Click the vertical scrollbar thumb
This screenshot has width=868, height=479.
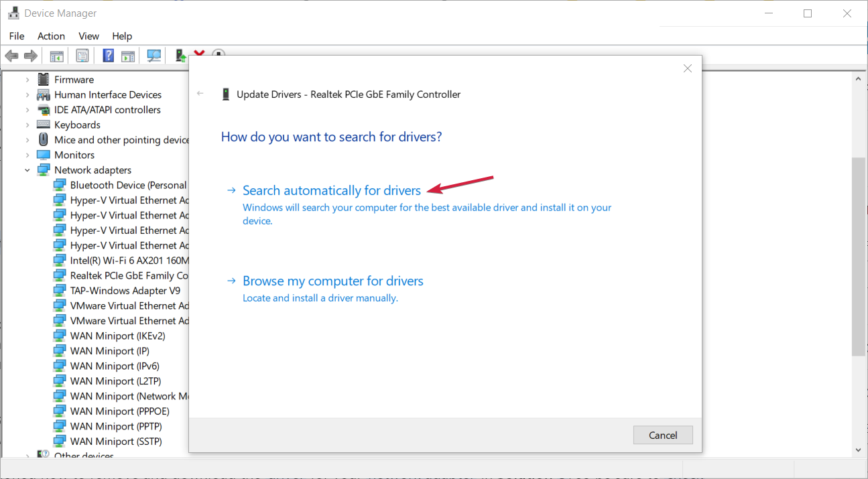coord(859,257)
